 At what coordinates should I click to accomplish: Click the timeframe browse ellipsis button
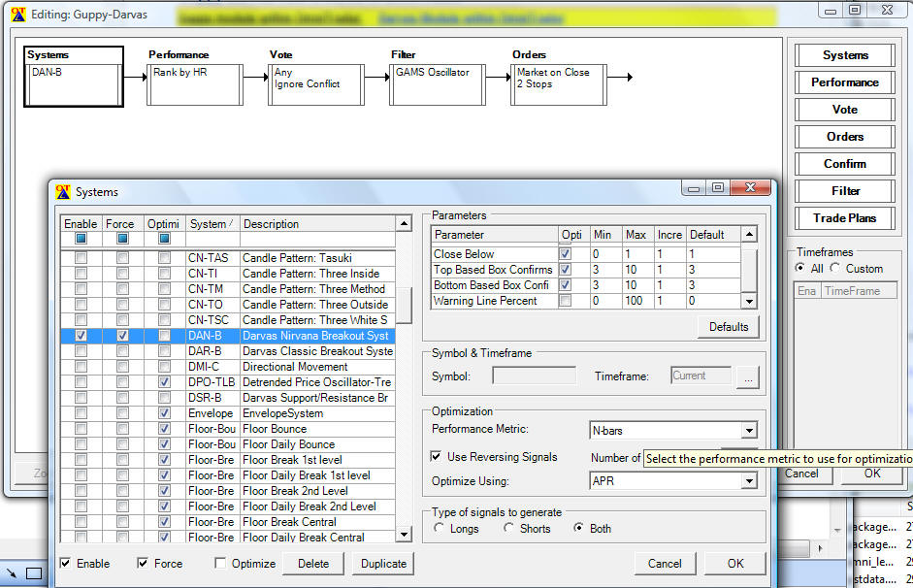[748, 377]
